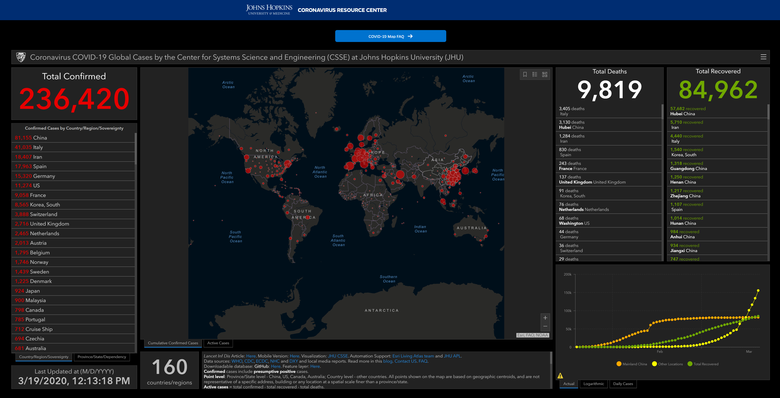Open the basemap gallery grid icon
Image resolution: width=780 pixels, height=398 pixels.
545,74
